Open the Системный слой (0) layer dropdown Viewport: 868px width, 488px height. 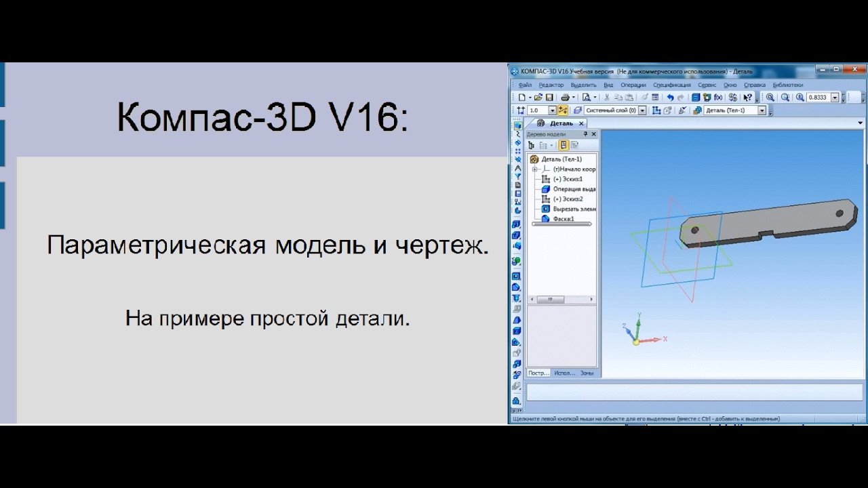click(643, 110)
